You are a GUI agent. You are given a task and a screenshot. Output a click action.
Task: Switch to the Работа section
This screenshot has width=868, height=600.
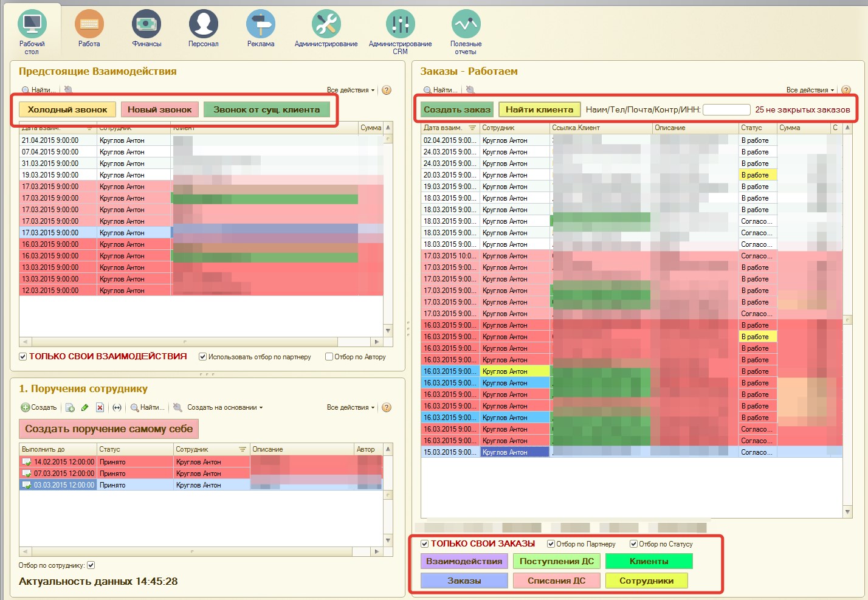click(x=89, y=29)
